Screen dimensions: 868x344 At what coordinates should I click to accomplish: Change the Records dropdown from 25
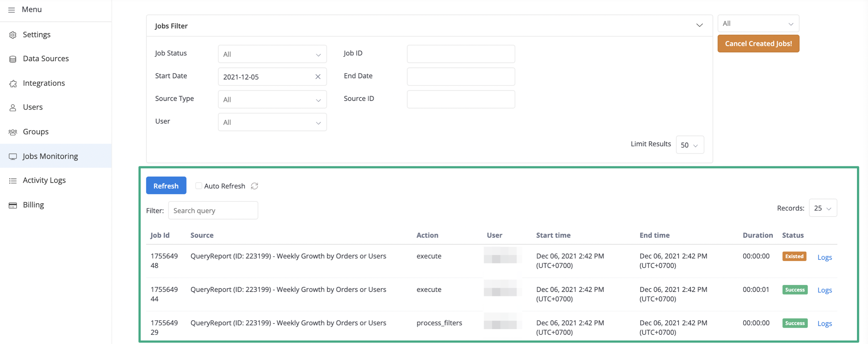[823, 208]
